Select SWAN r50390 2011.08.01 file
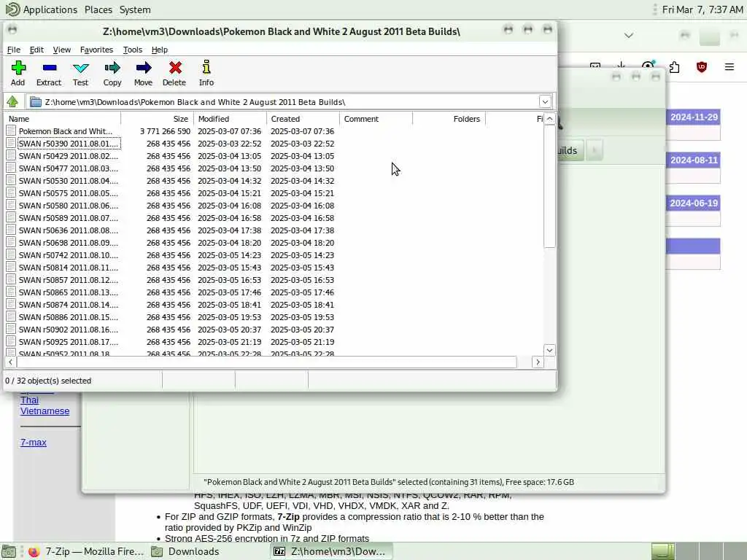 pyautogui.click(x=69, y=144)
